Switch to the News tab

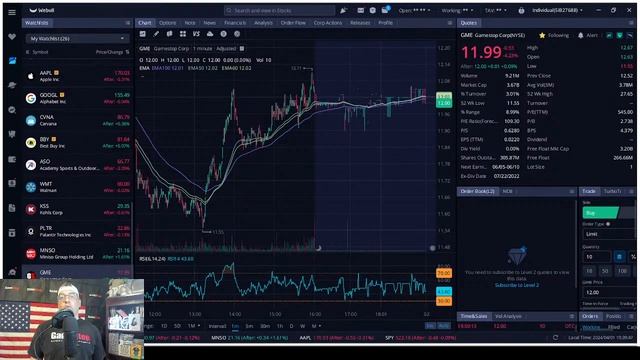tap(209, 23)
